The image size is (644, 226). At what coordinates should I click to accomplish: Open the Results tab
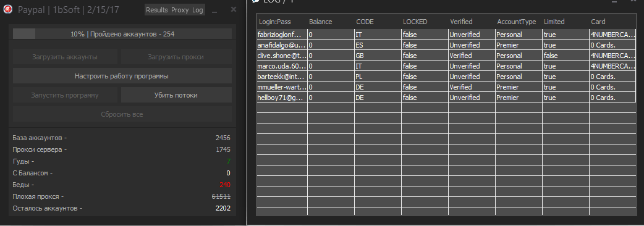156,10
